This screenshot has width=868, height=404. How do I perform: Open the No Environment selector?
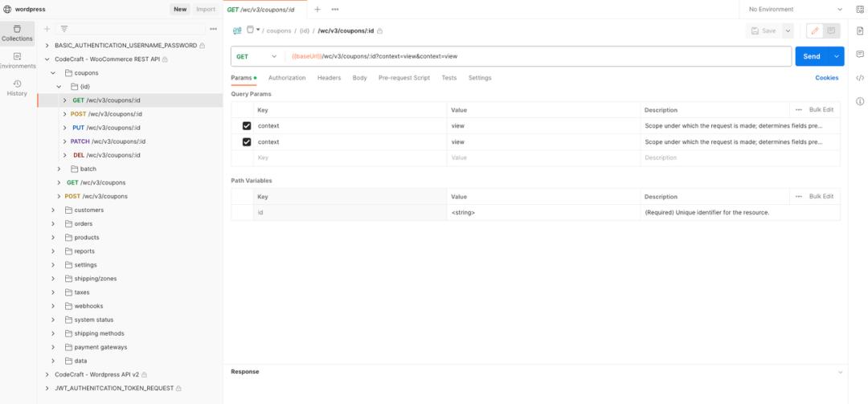pos(794,10)
